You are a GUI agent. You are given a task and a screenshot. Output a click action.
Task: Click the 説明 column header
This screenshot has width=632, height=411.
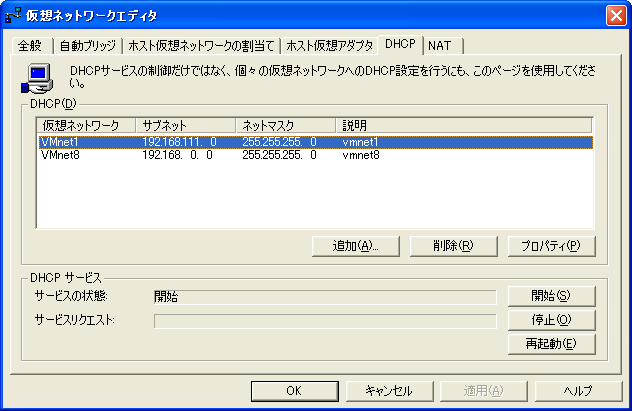tap(464, 125)
